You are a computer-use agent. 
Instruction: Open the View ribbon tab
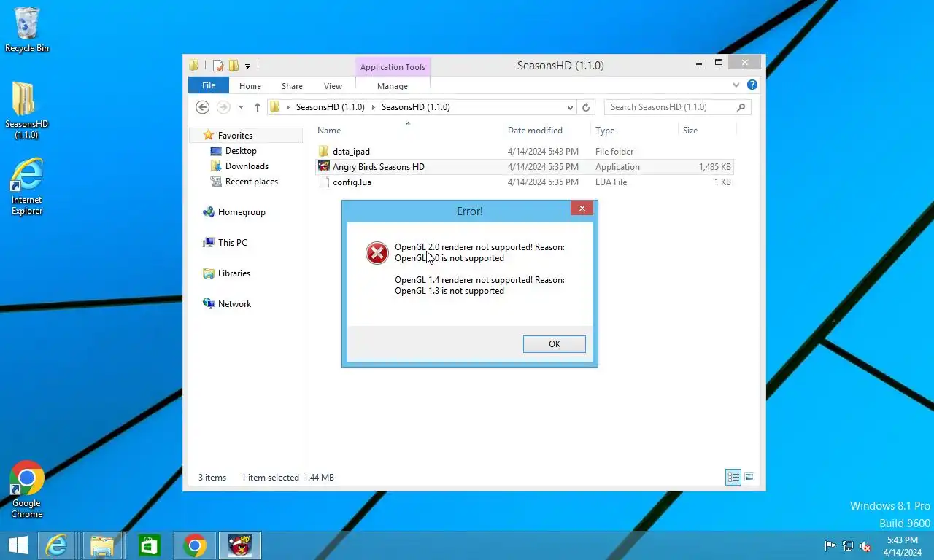click(x=333, y=86)
